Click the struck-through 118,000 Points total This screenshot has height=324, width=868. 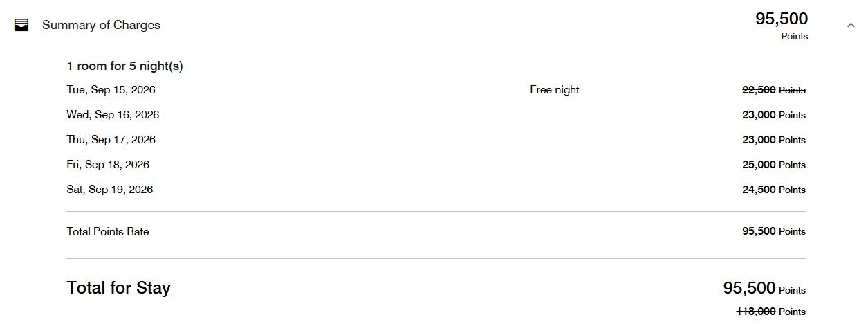coord(771,312)
